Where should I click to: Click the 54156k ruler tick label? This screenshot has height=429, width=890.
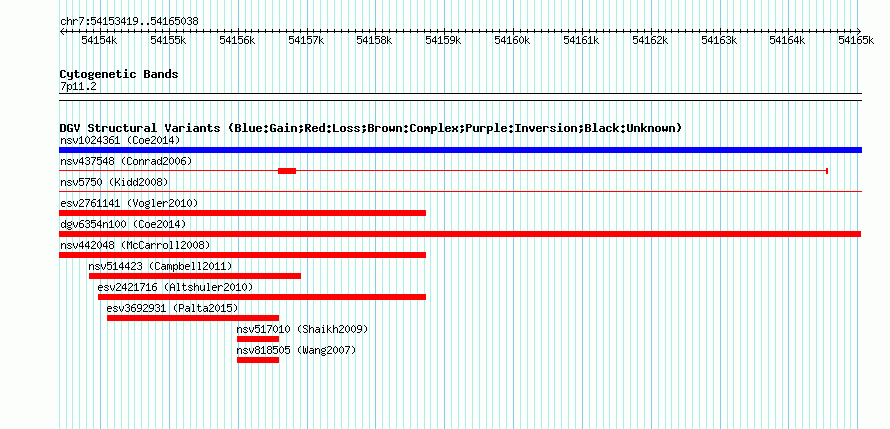(x=238, y=40)
